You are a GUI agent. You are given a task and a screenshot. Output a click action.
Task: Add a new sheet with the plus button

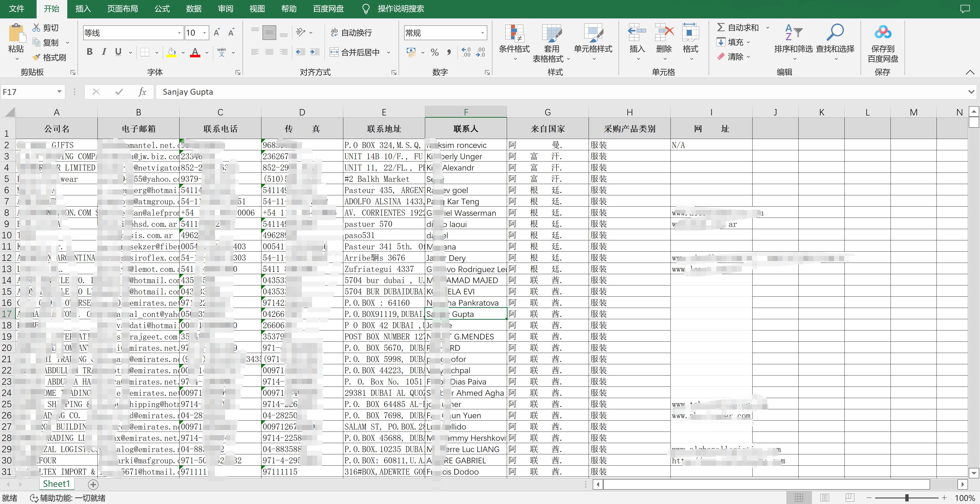[93, 484]
